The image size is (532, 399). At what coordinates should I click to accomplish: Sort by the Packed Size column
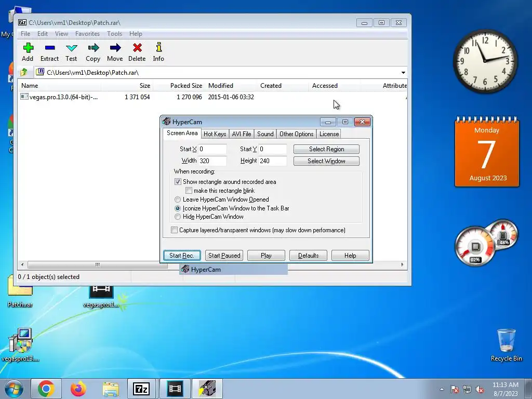click(179, 86)
